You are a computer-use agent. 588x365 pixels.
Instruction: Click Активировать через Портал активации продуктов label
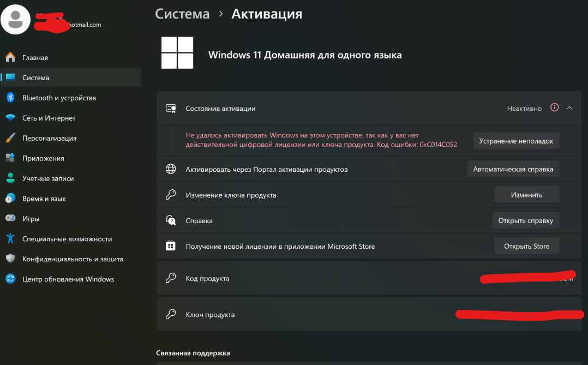[267, 169]
